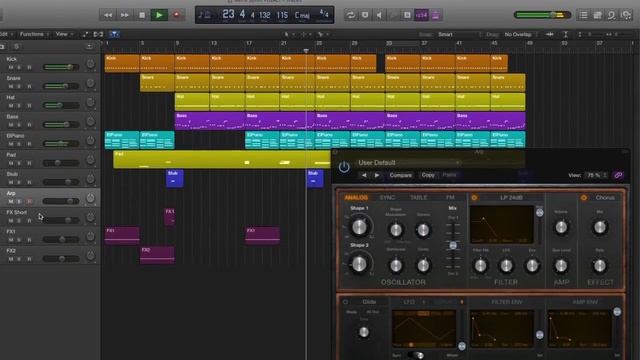Open the View 75% size dropdown

597,175
